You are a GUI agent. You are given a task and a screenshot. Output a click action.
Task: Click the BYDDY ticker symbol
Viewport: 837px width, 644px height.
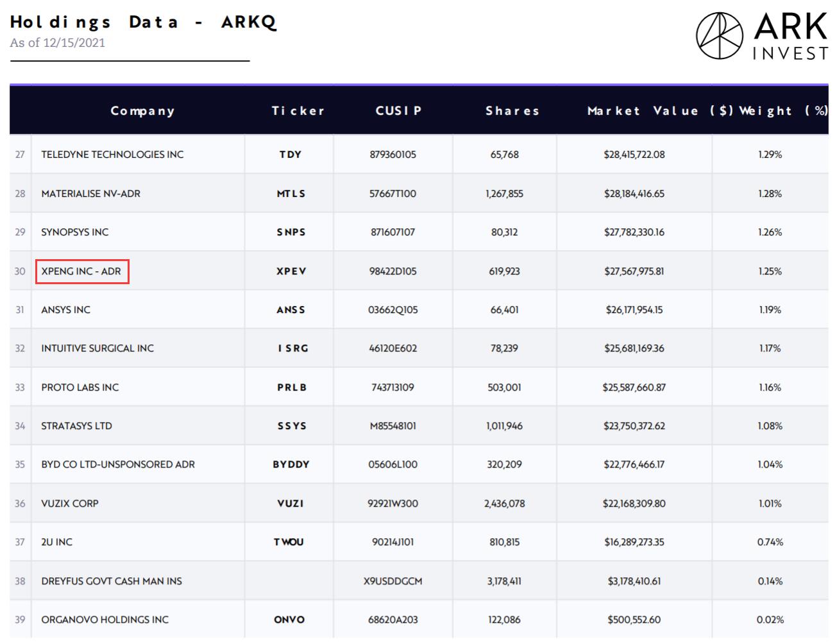click(291, 464)
